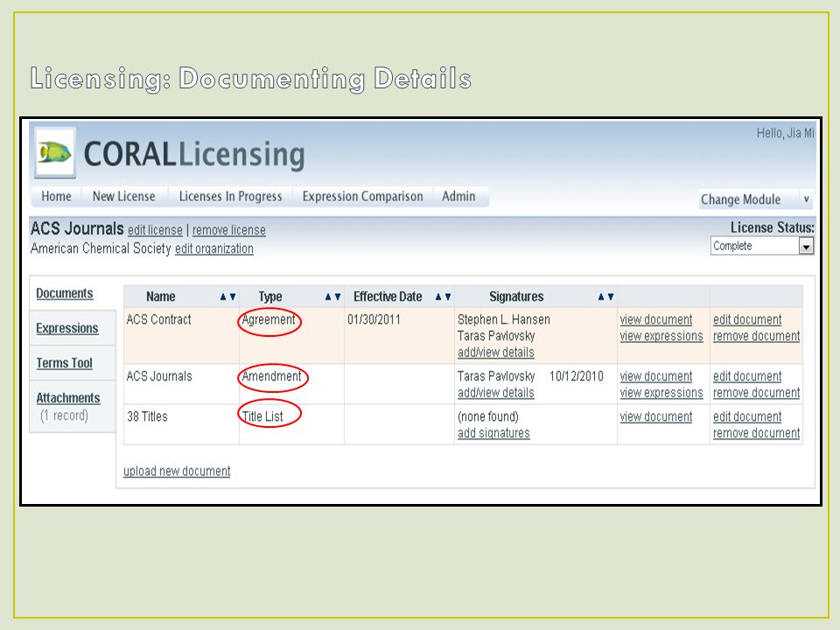Sort Signatures column ascending arrow
The image size is (840, 630).
601,297
